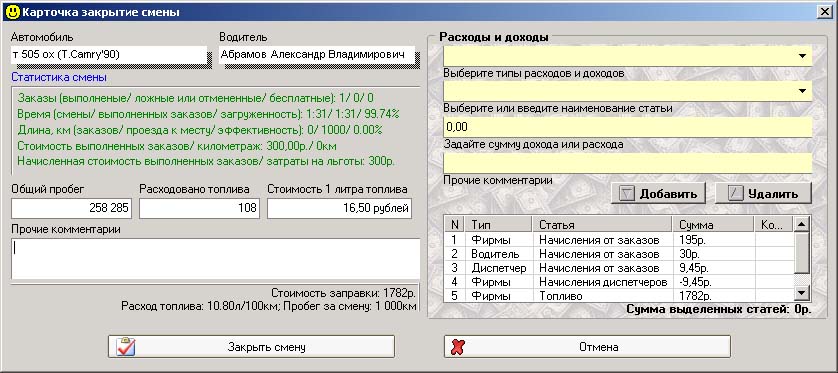
Task: Click the icon on the Удалить button
Action: point(736,193)
